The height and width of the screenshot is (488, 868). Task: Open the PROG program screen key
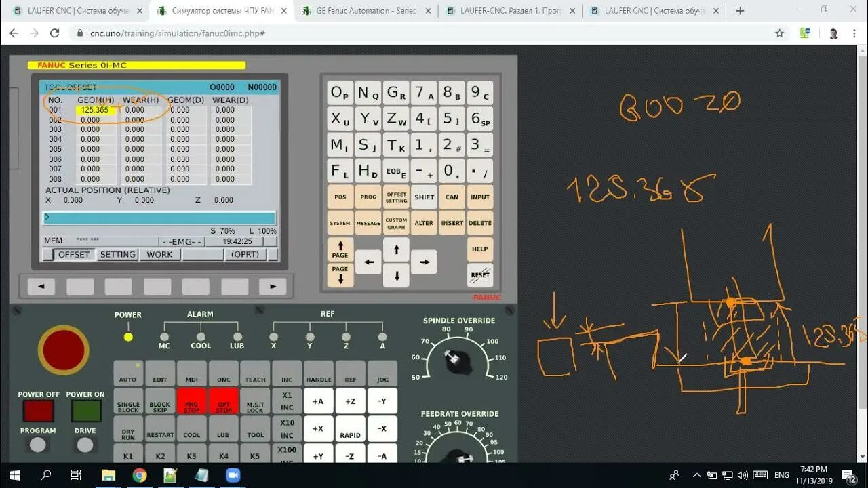[368, 197]
